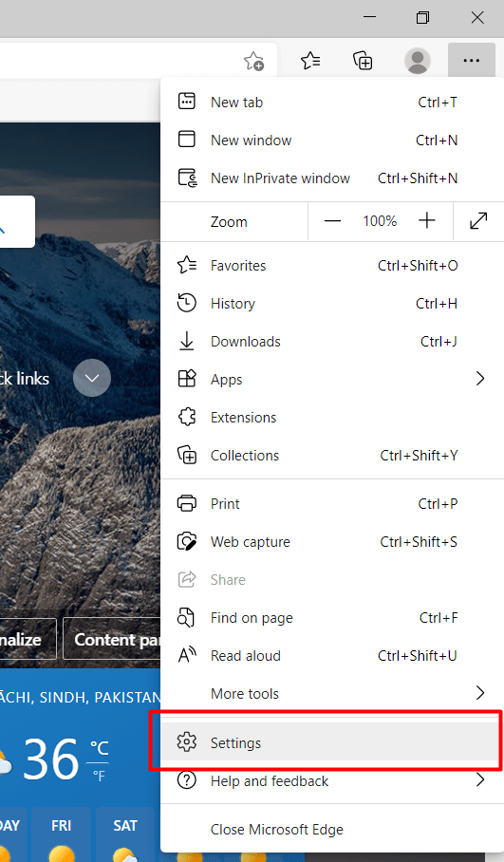504x862 pixels.
Task: Click the History clock icon
Action: tap(187, 303)
